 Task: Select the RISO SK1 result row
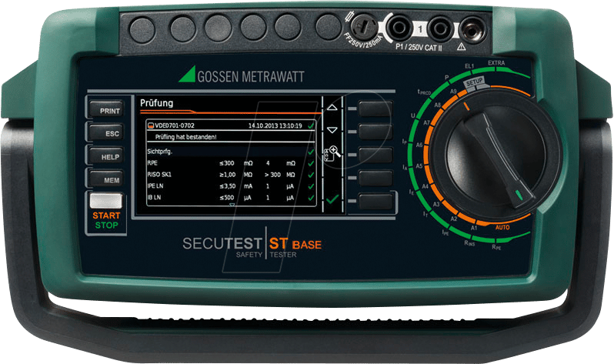231,175
